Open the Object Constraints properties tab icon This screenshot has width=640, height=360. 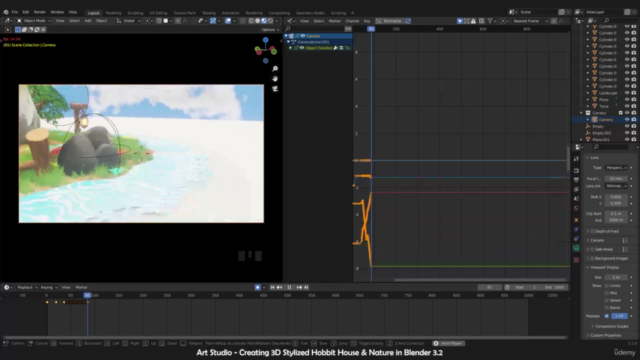click(576, 239)
